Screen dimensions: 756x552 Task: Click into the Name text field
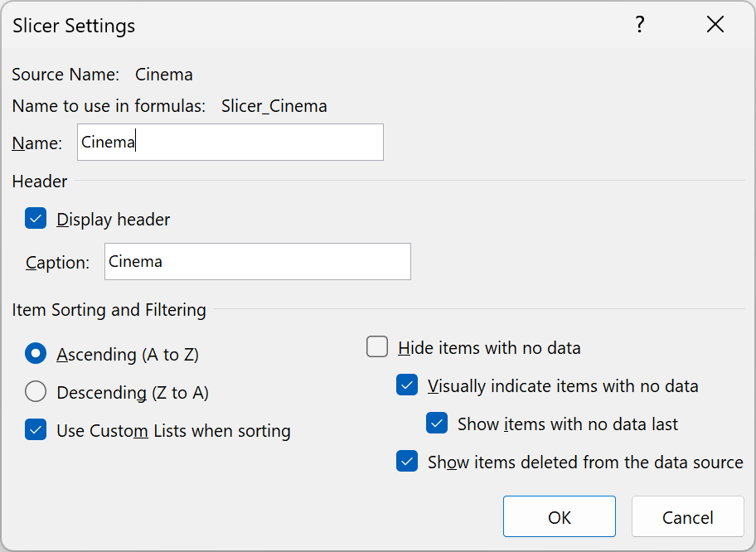coord(230,143)
